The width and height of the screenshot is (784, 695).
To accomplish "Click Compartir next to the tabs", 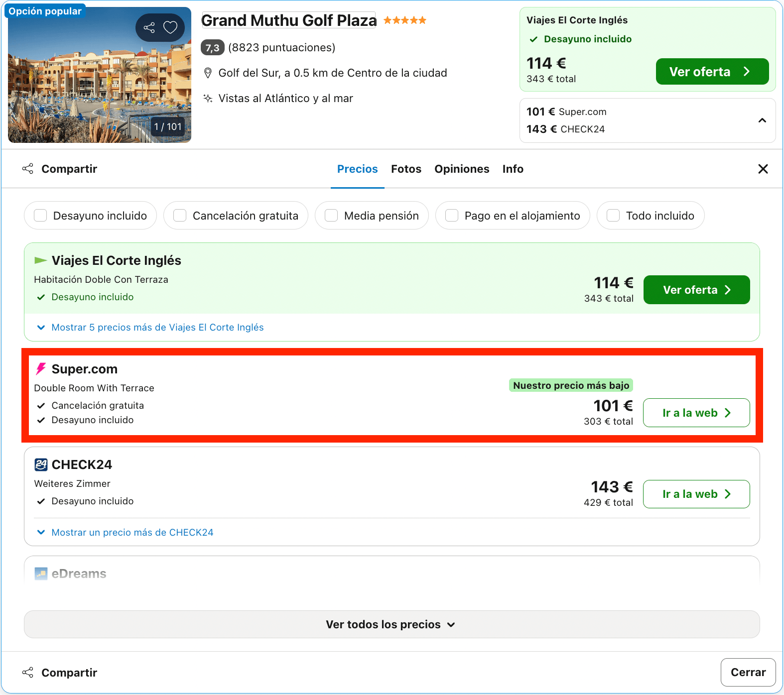I will pos(60,169).
